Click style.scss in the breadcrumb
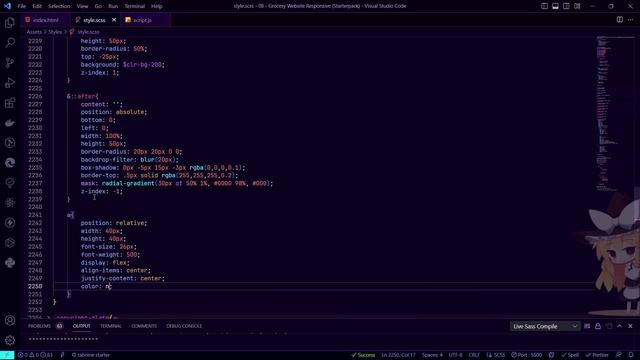Screen dimensions: 640x360 tap(88, 32)
